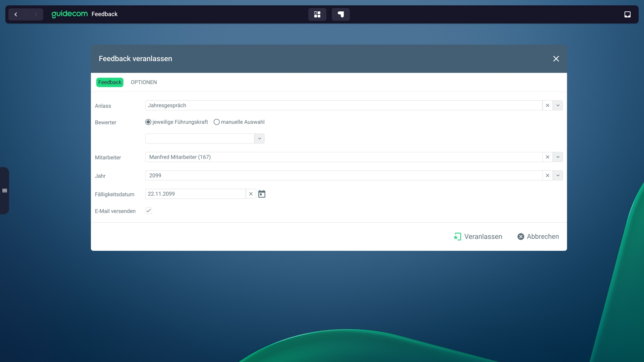Click Abbrechen to cancel dialog
This screenshot has height=362, width=644.
[538, 237]
